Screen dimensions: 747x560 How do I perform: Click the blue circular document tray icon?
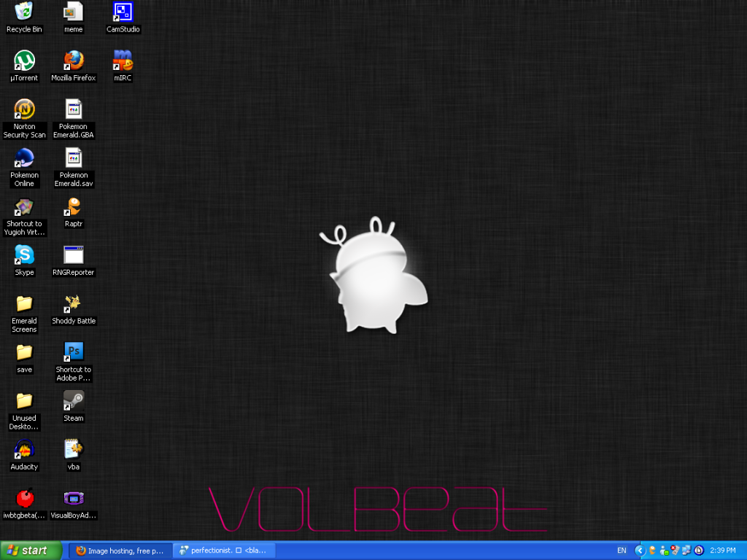[x=699, y=551]
